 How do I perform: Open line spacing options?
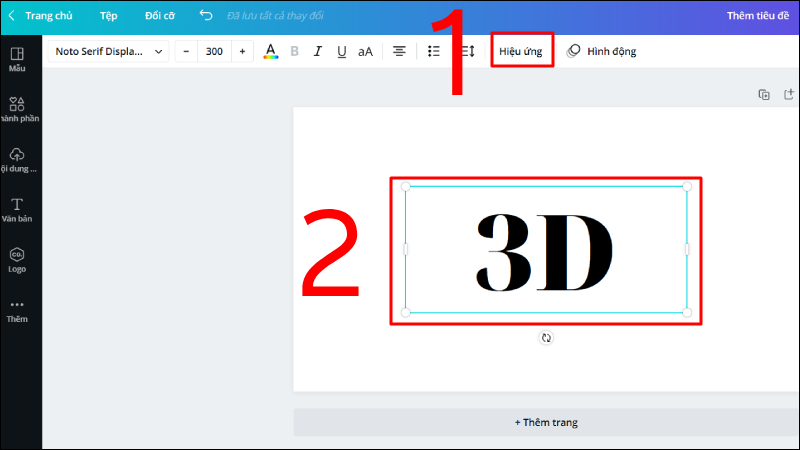pos(466,51)
